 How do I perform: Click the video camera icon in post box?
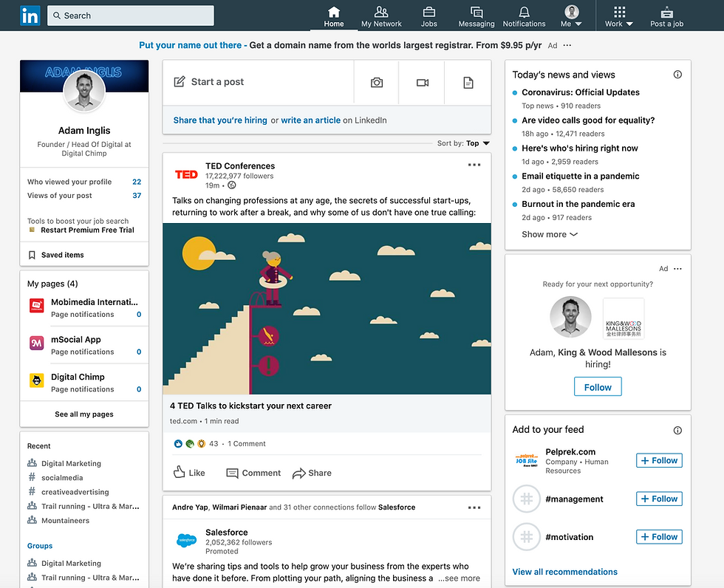pyautogui.click(x=422, y=83)
